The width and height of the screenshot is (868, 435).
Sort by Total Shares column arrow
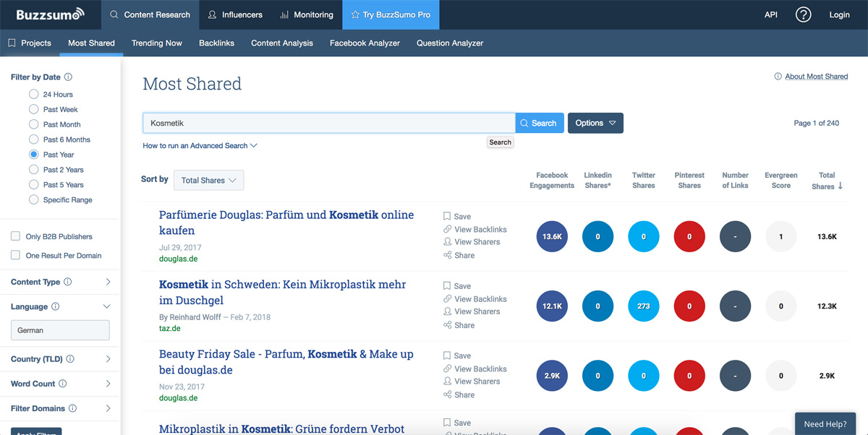click(x=840, y=186)
